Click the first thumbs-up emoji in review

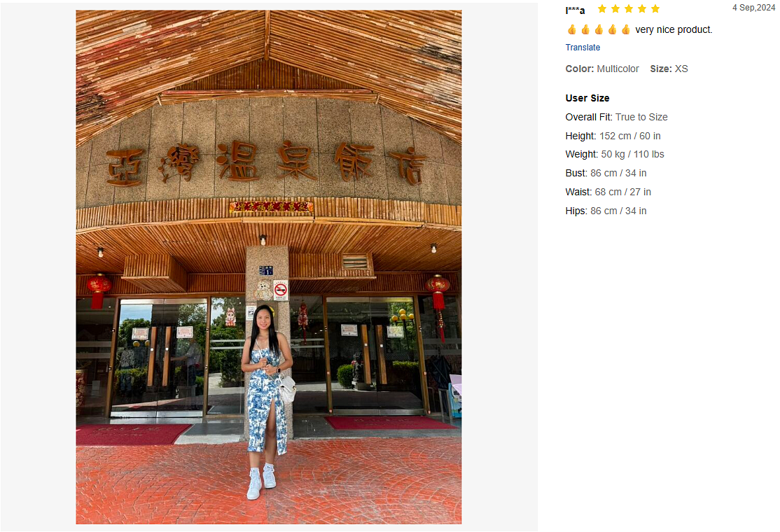click(572, 30)
